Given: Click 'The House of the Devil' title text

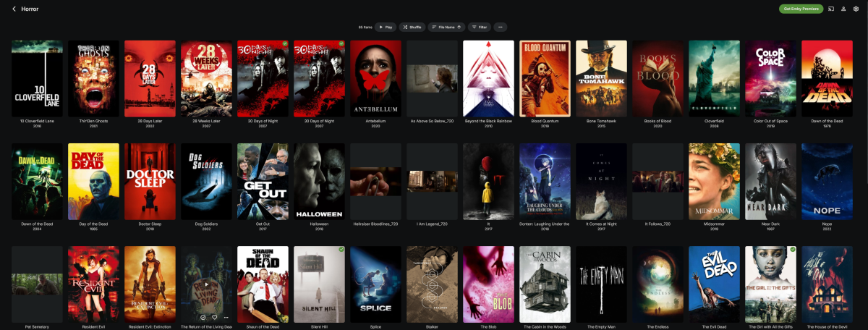Looking at the screenshot, I should tap(827, 327).
